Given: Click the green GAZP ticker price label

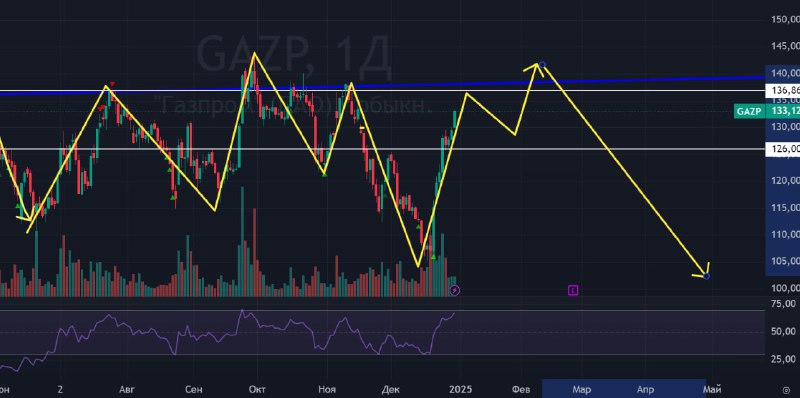Looking at the screenshot, I should pyautogui.click(x=749, y=112).
